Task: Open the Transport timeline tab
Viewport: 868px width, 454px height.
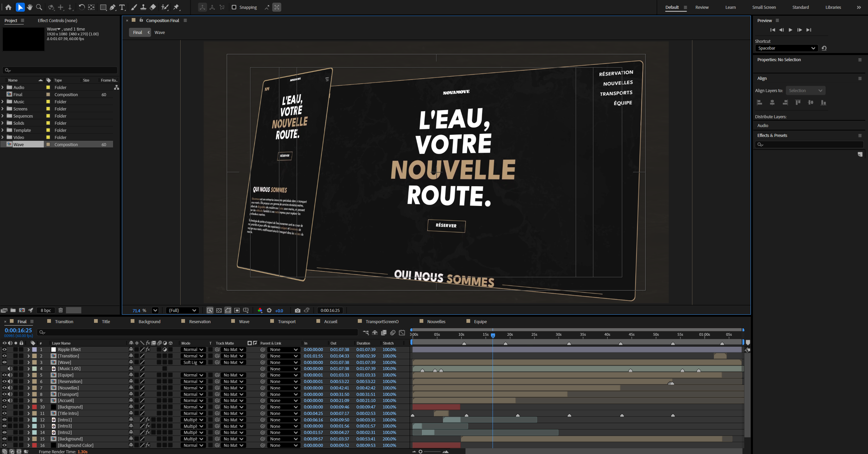Action: pyautogui.click(x=287, y=321)
